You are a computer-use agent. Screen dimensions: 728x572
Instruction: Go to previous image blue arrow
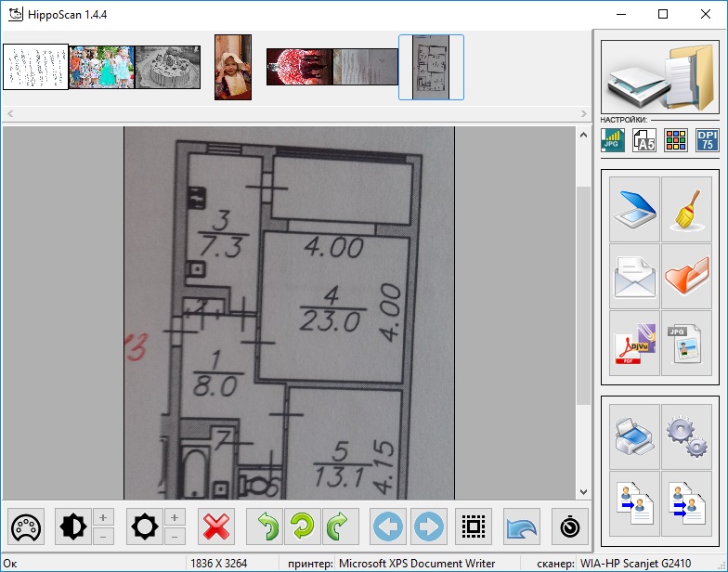388,526
